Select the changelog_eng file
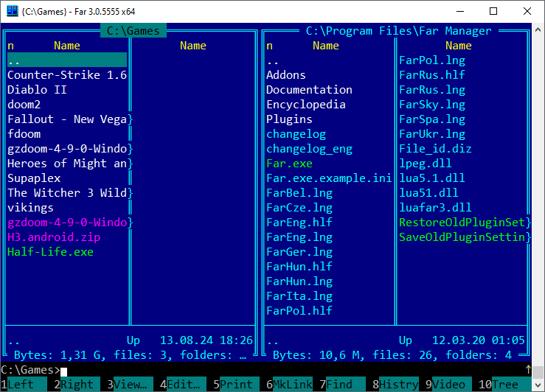This screenshot has height=392, width=545. pos(309,149)
